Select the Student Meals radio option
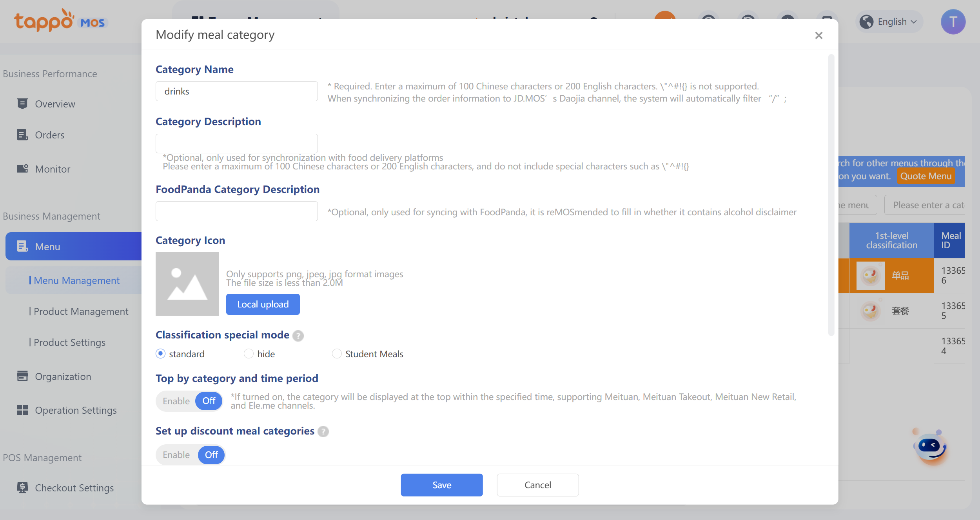This screenshot has width=980, height=520. [x=337, y=354]
